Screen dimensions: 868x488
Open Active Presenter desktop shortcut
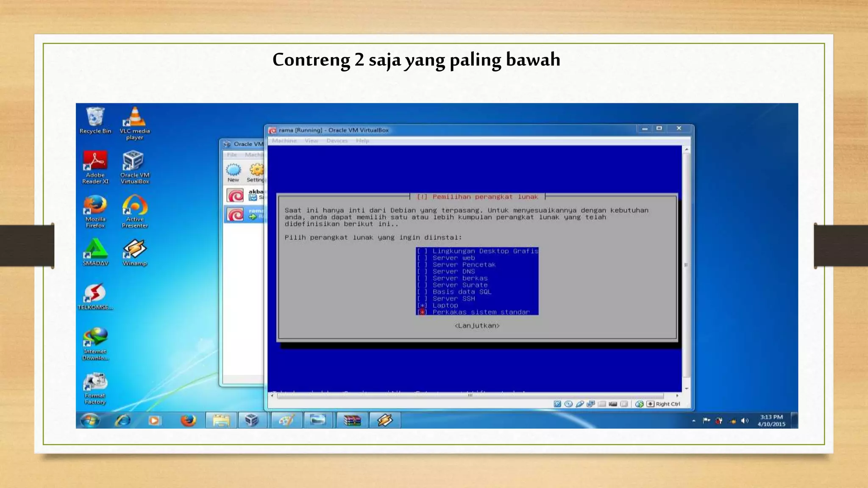[134, 211]
